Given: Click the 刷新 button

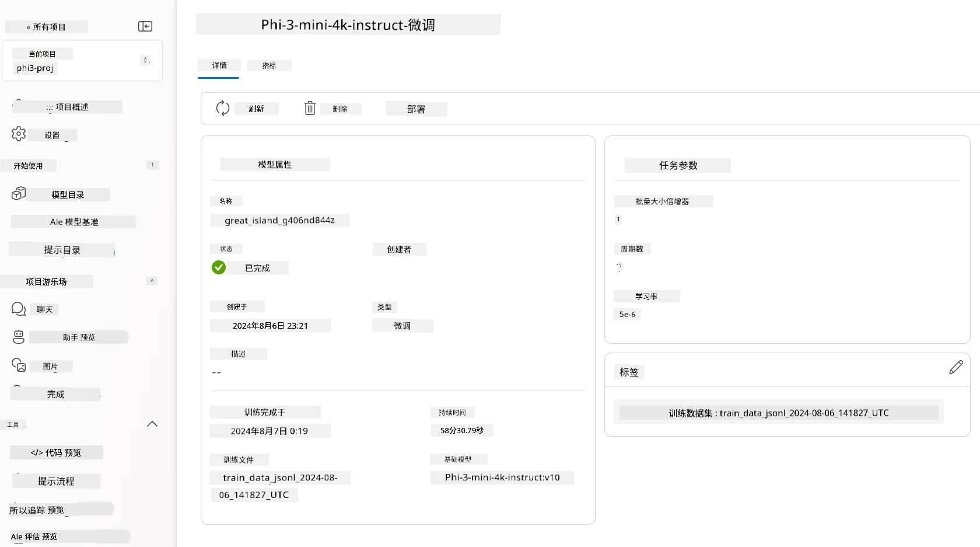Looking at the screenshot, I should (256, 109).
